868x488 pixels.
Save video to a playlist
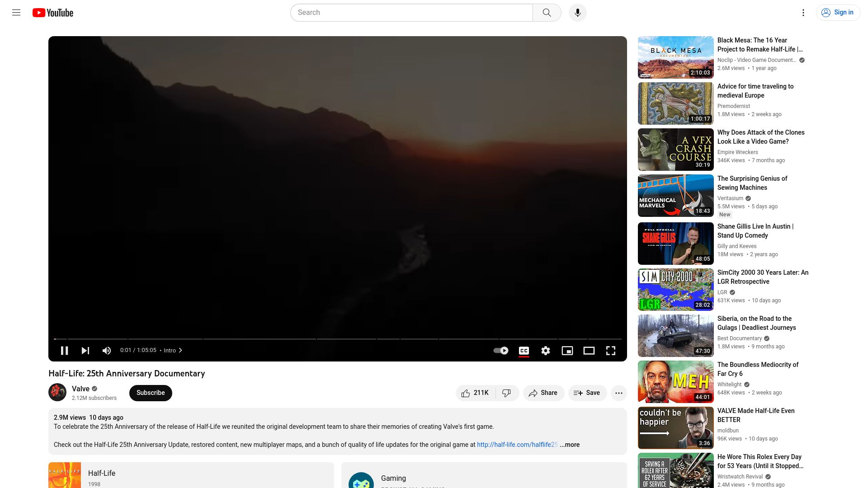587,393
